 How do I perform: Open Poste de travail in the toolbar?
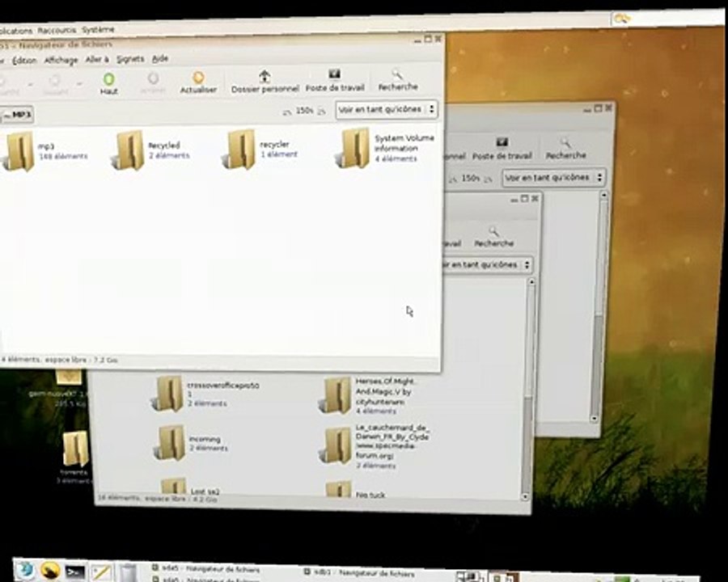335,80
